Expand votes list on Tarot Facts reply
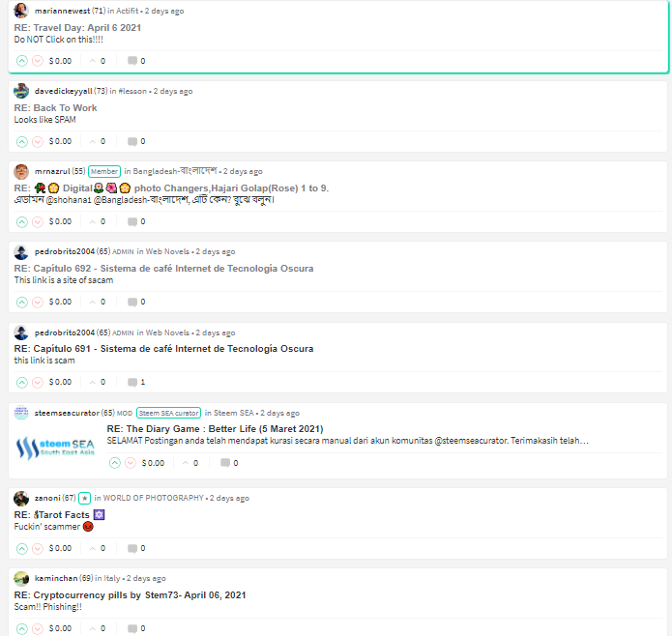Screen dimensions: 672x636 (x=98, y=548)
